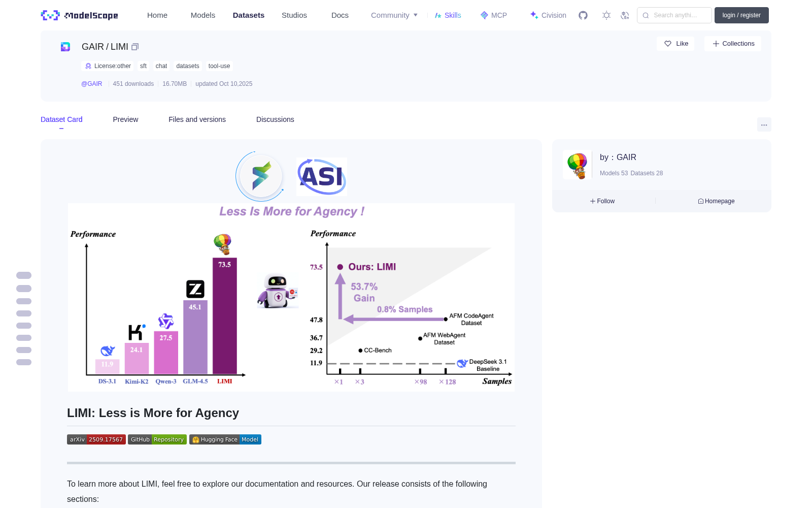Image resolution: width=812 pixels, height=508 pixels.
Task: Click the 'Models 53' count text
Action: [x=614, y=173]
